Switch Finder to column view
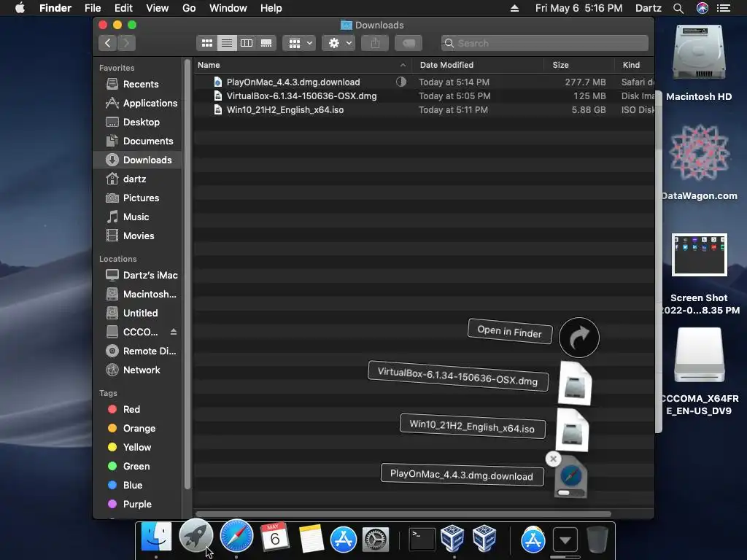This screenshot has width=747, height=560. 247,43
